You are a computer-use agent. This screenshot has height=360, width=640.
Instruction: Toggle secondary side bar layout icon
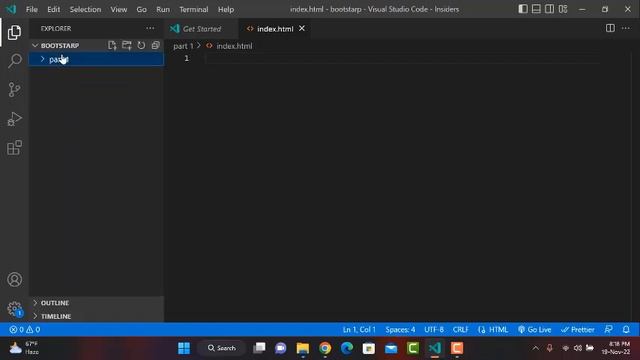[x=549, y=9]
